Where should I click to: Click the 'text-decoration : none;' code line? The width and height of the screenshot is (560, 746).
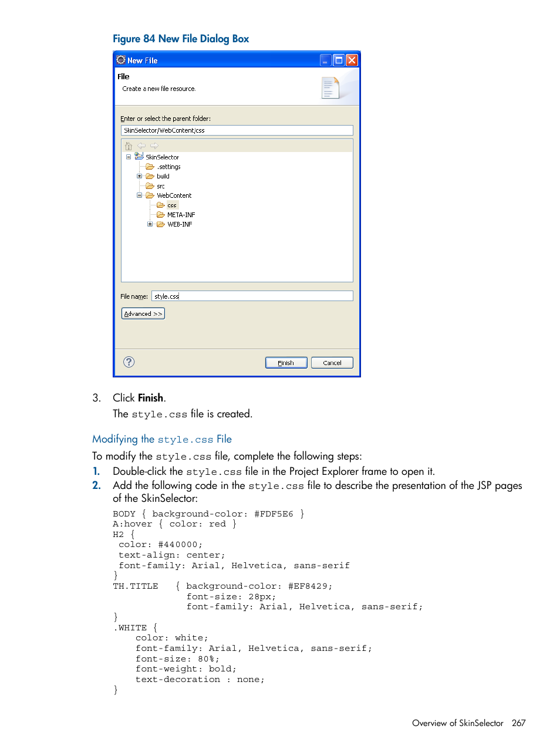tap(200, 680)
